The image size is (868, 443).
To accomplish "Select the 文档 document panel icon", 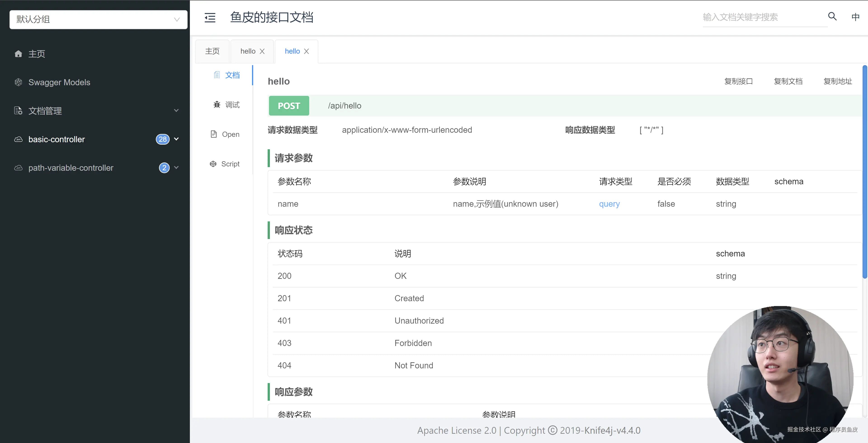I will point(217,75).
